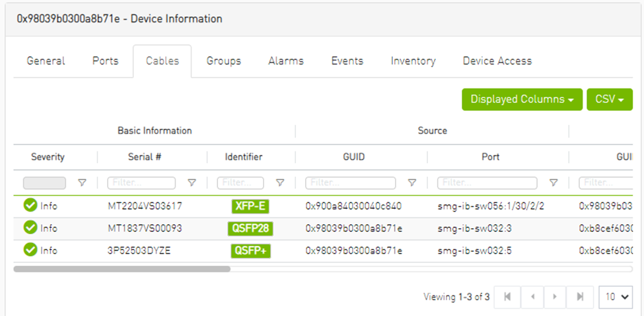The width and height of the screenshot is (644, 316).
Task: Go to the last page of results
Action: (x=580, y=297)
